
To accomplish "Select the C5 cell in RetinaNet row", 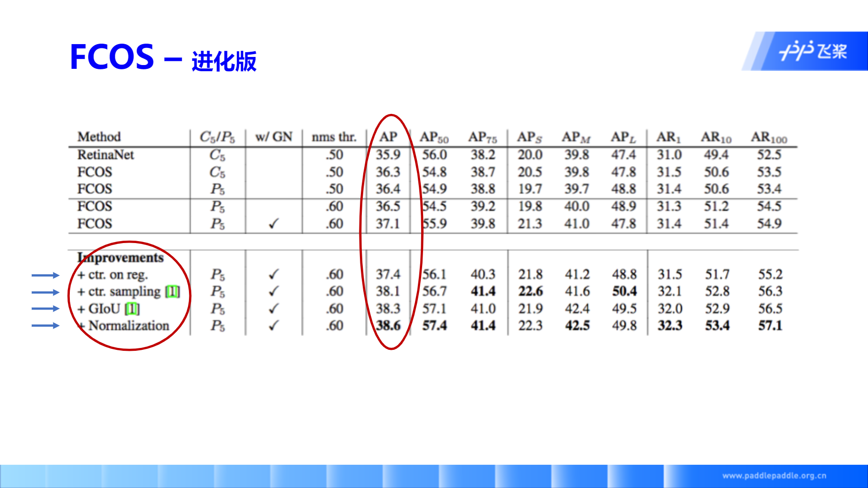I will 217,155.
